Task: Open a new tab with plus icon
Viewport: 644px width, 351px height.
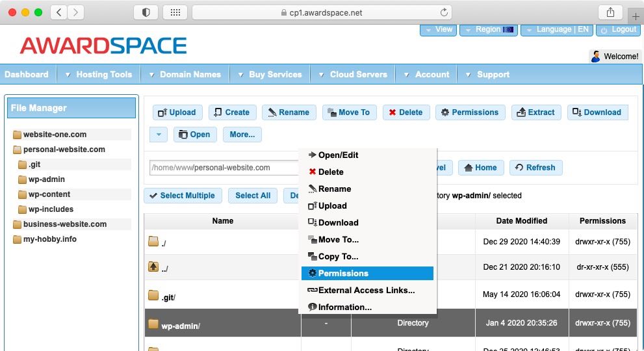Action: click(x=636, y=16)
